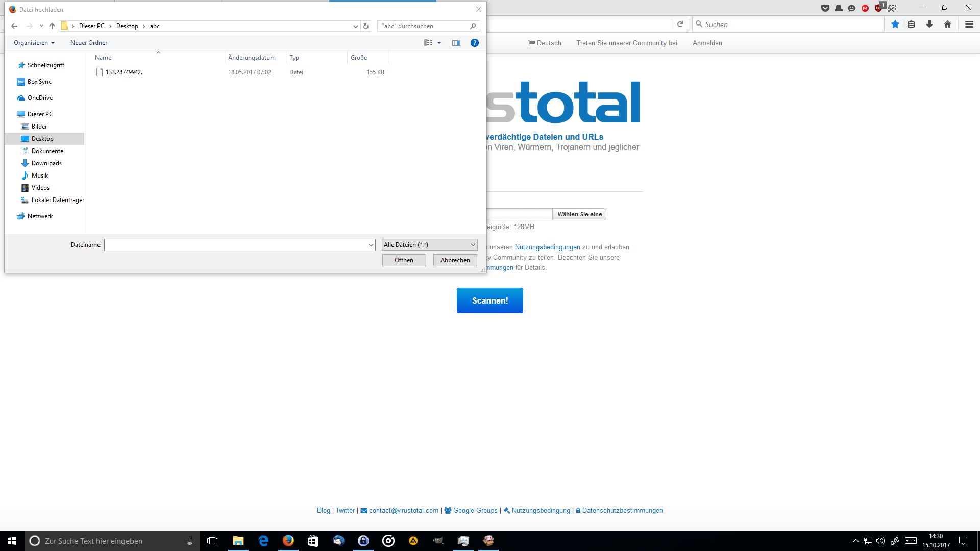Click the back navigation arrow
The width and height of the screenshot is (980, 551).
tap(14, 26)
